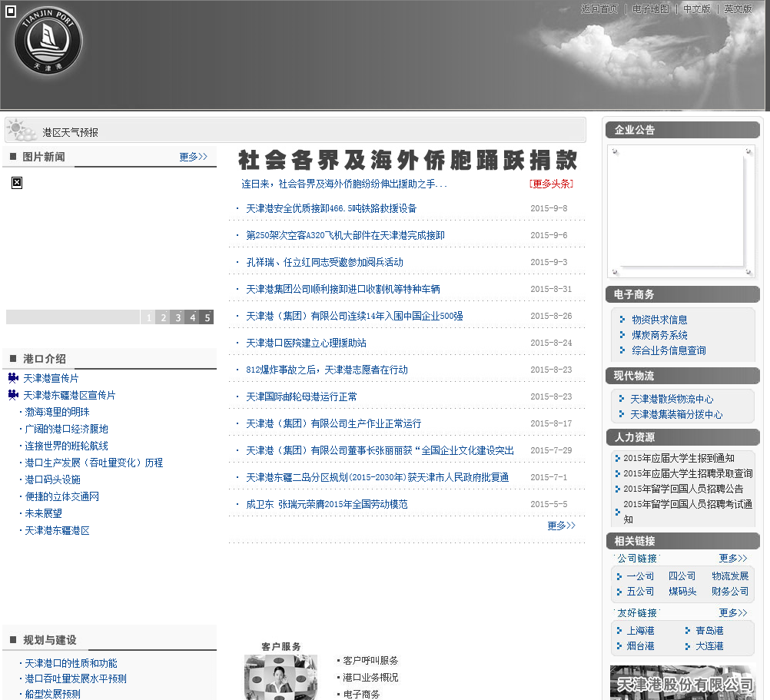
Task: Open the headline 社会各界及海外侨胞踊跃捐款
Action: [407, 160]
